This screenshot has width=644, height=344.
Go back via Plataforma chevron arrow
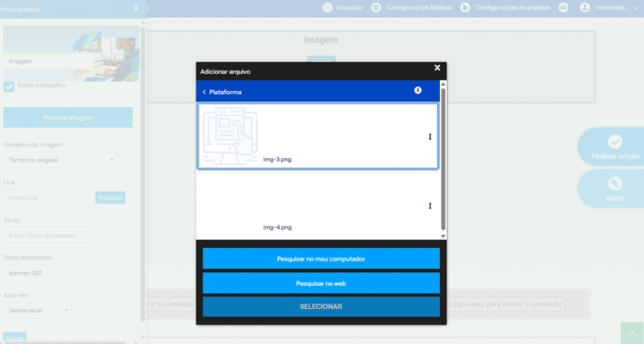click(204, 92)
